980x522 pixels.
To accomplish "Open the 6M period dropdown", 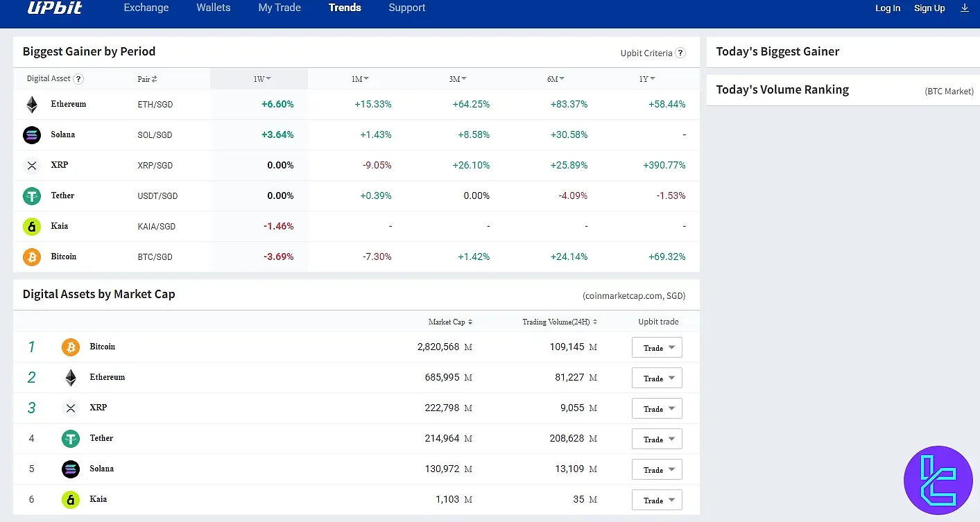I will pyautogui.click(x=556, y=78).
